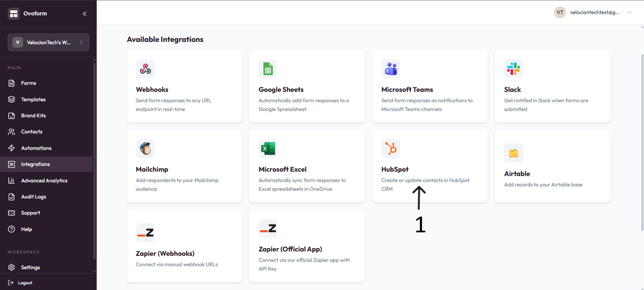Click "Get notified in Slack" description
Screen dimensions: 644x290
click(x=546, y=105)
